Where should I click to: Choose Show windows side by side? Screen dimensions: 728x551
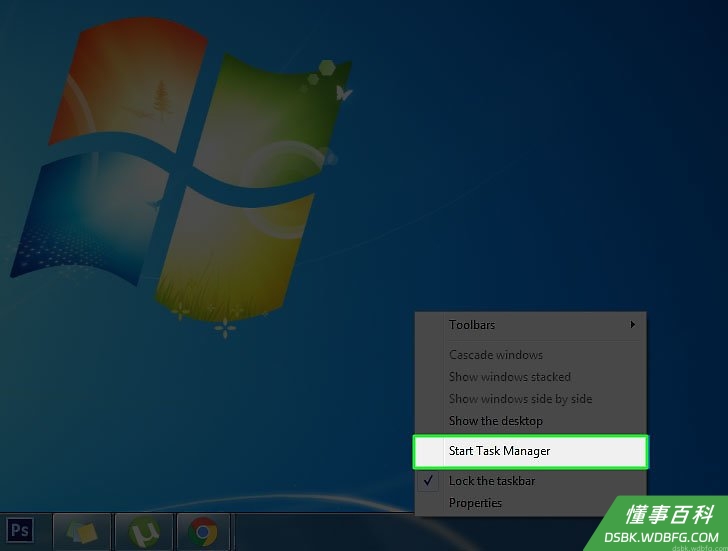pyautogui.click(x=530, y=399)
